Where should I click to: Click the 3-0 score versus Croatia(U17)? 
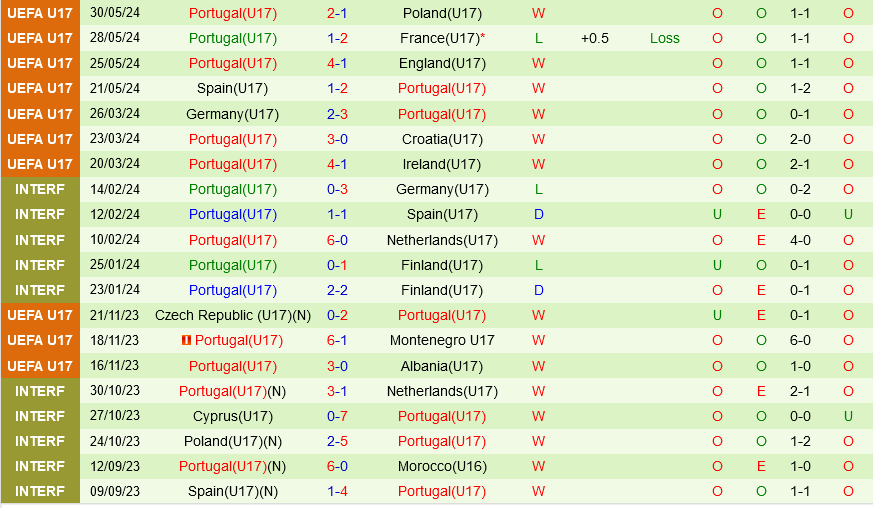click(337, 139)
